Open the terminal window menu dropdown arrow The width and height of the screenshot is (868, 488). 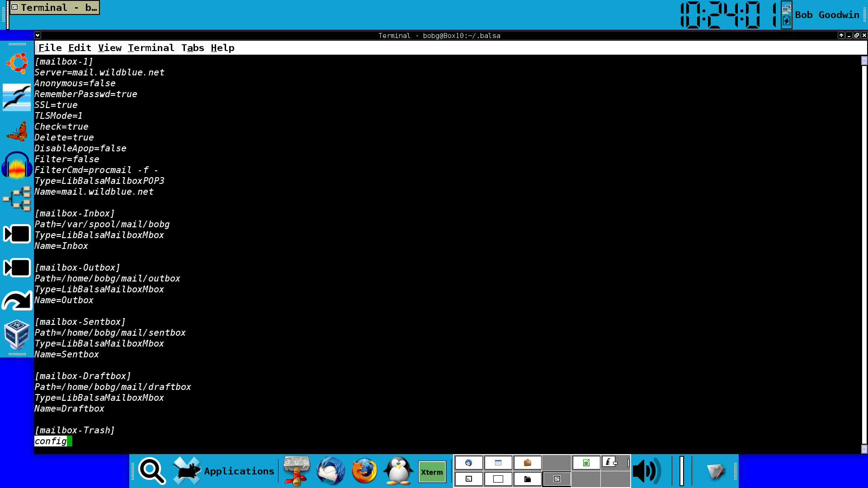38,35
